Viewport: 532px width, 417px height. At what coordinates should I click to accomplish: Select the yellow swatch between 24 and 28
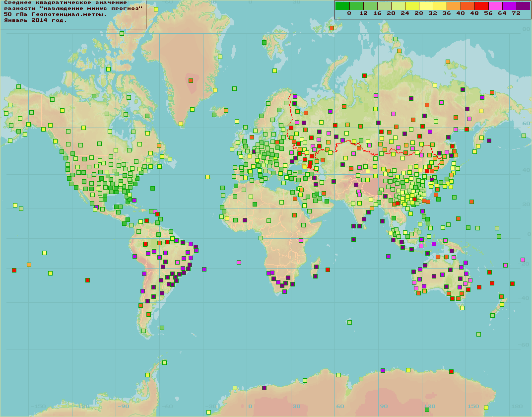pos(412,5)
